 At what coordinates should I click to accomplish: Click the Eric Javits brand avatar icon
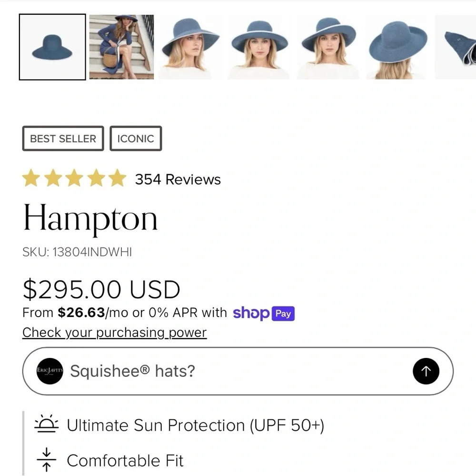pos(49,371)
